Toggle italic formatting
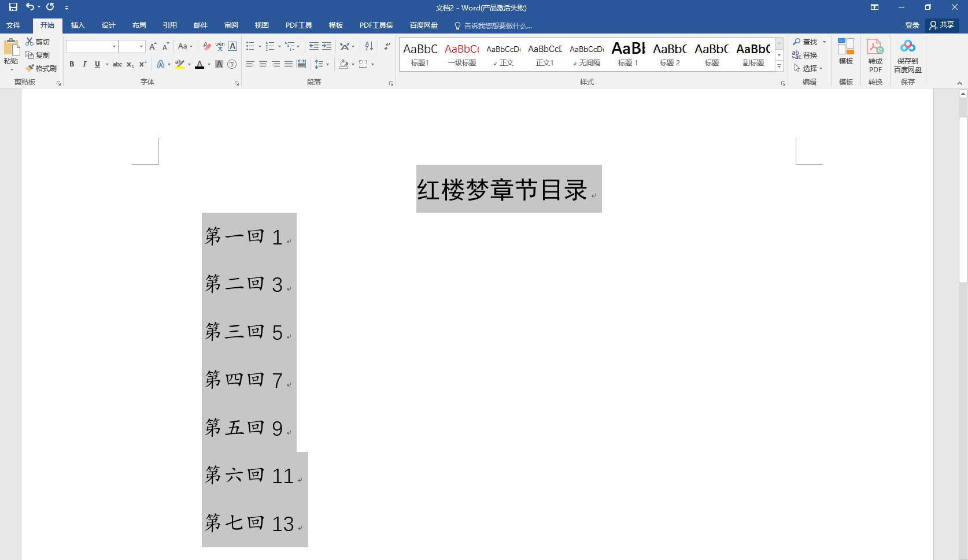The image size is (968, 560). coord(84,64)
